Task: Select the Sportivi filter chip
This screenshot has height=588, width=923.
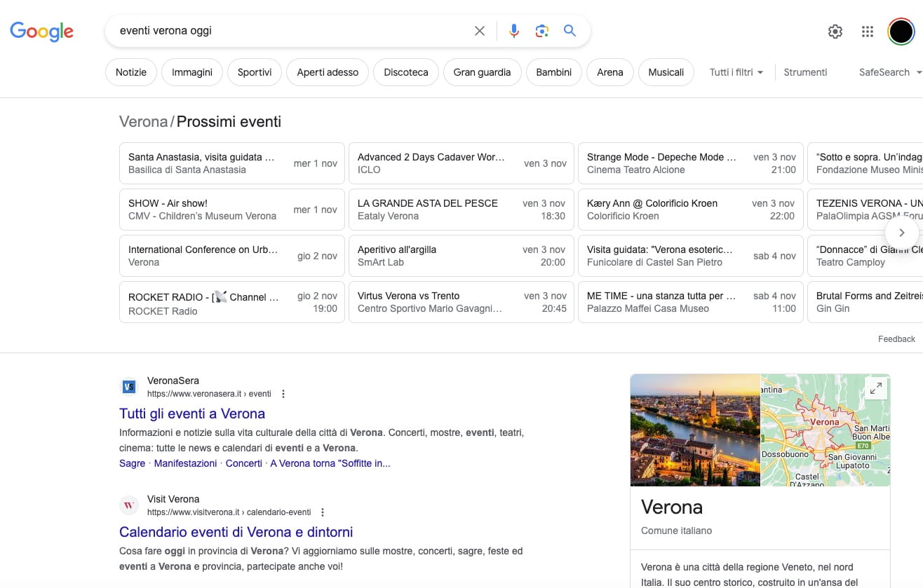Action: tap(255, 72)
